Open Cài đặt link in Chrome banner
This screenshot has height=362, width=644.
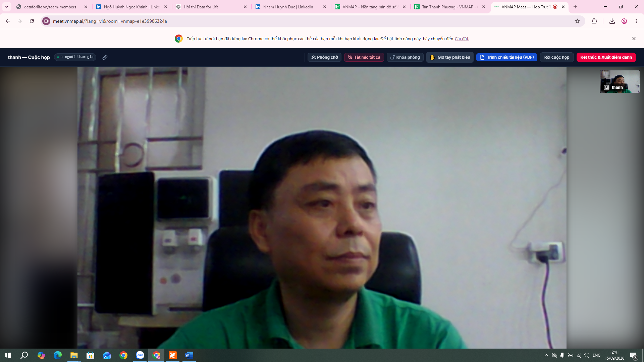(462, 39)
